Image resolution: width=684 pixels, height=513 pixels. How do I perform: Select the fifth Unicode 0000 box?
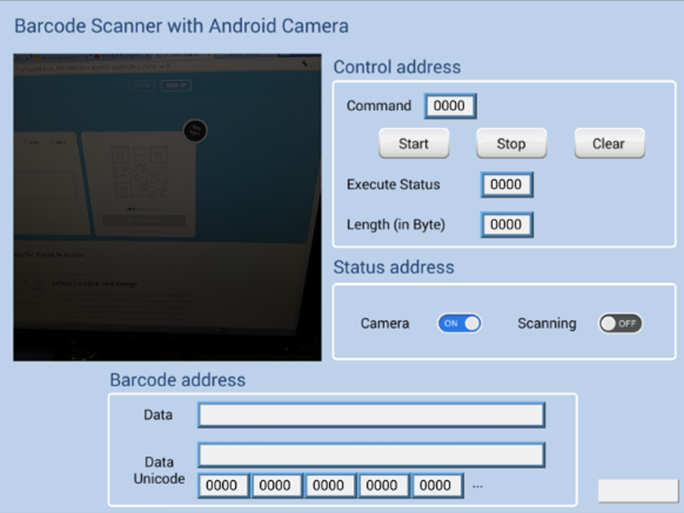[437, 486]
